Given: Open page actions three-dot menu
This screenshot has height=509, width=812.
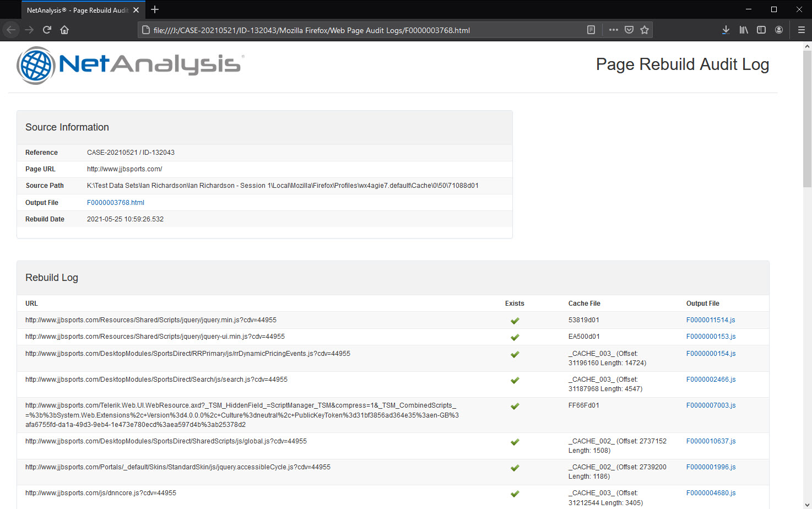Looking at the screenshot, I should point(614,30).
